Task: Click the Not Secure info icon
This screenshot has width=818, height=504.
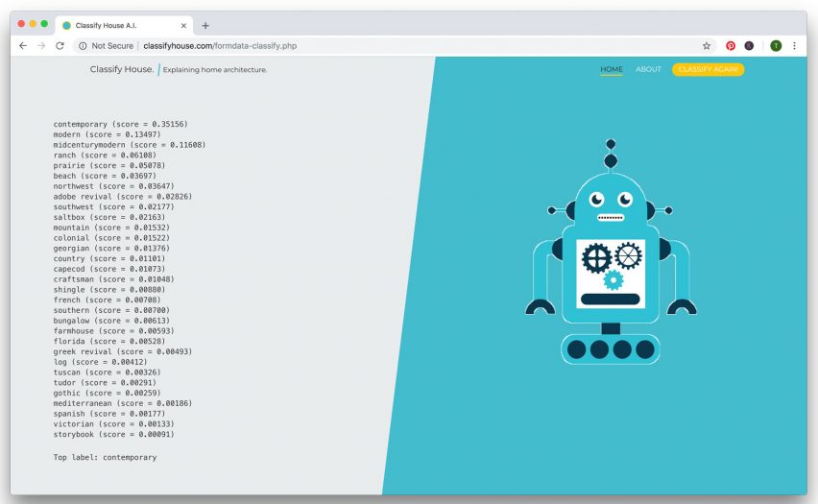Action: [x=83, y=46]
